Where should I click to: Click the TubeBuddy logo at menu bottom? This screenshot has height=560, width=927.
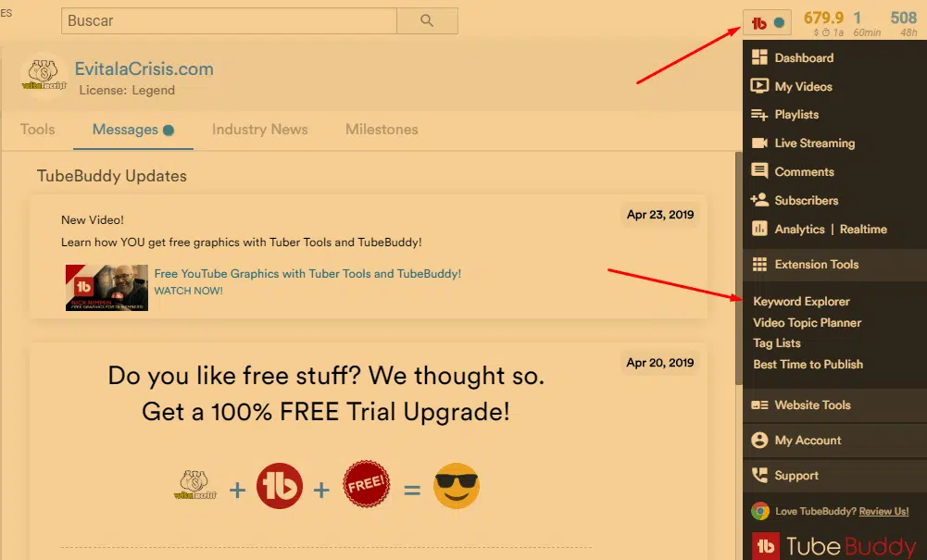click(834, 546)
